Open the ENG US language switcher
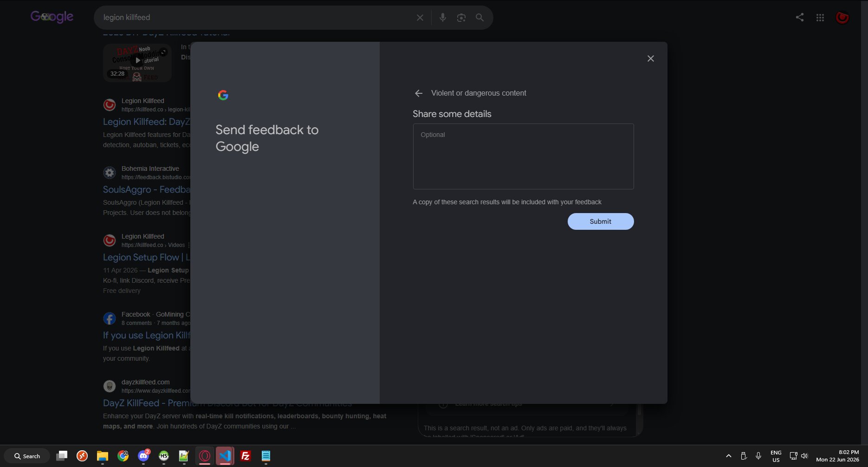 pyautogui.click(x=776, y=456)
